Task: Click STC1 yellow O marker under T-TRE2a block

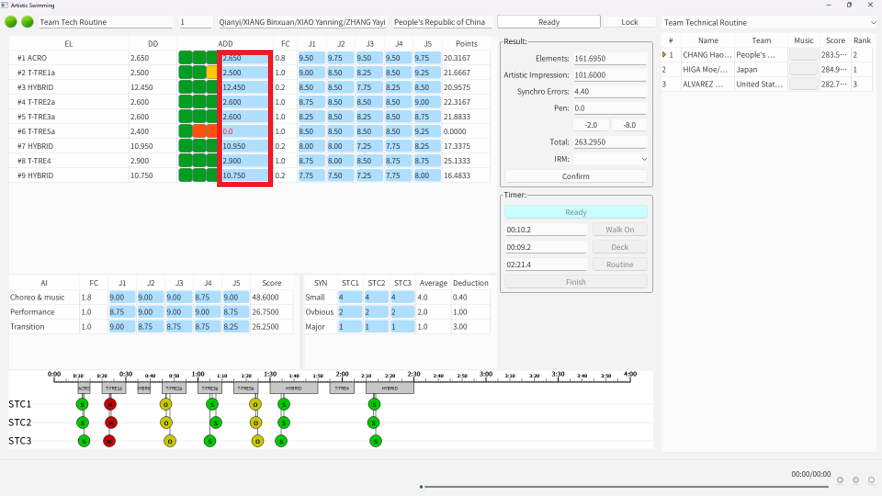Action: (x=165, y=404)
